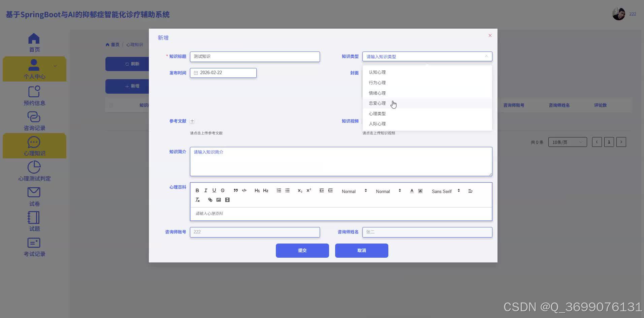
Task: Toggle underline in the rich text editor
Action: tap(214, 191)
